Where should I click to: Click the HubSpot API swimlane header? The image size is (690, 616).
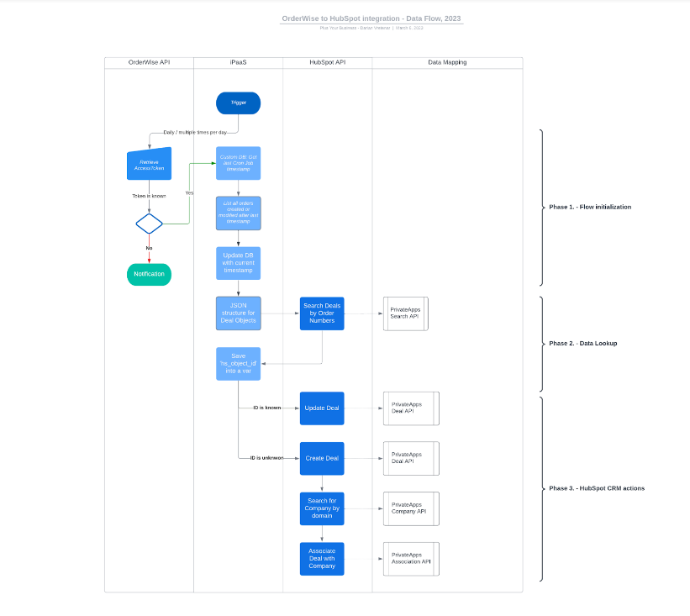click(328, 62)
